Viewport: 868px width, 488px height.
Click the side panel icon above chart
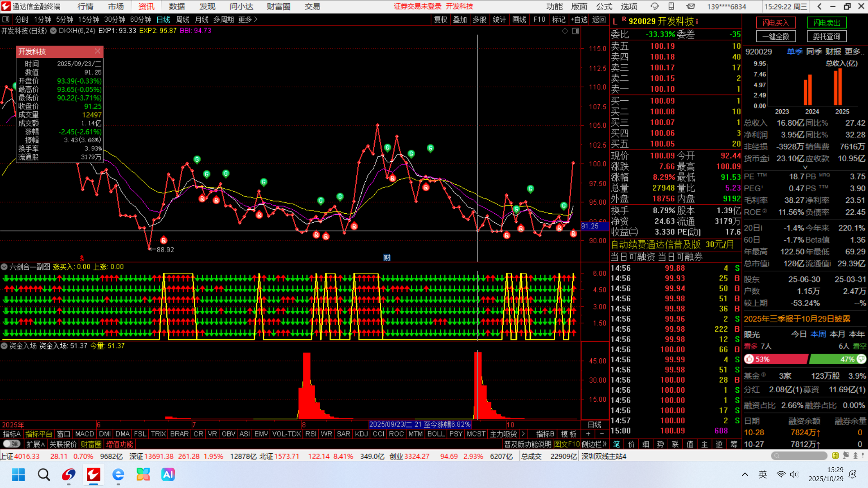click(575, 31)
